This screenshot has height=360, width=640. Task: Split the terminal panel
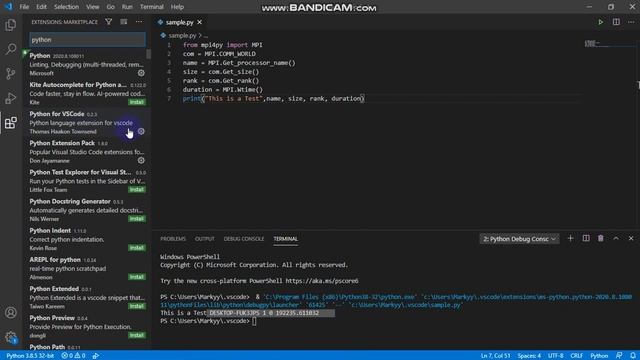586,238
